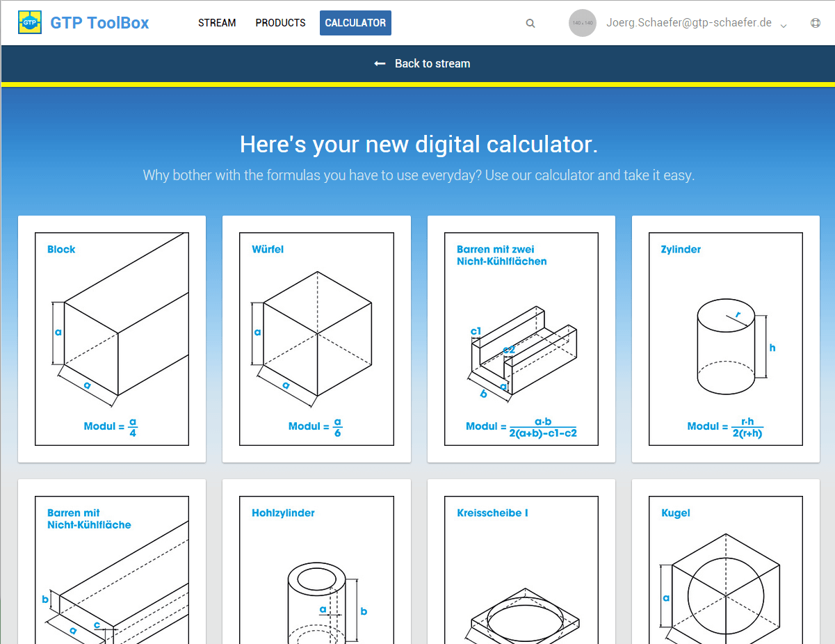Click the Joerg.Schaefer email account name
Image resolution: width=835 pixels, height=644 pixels.
coord(688,22)
